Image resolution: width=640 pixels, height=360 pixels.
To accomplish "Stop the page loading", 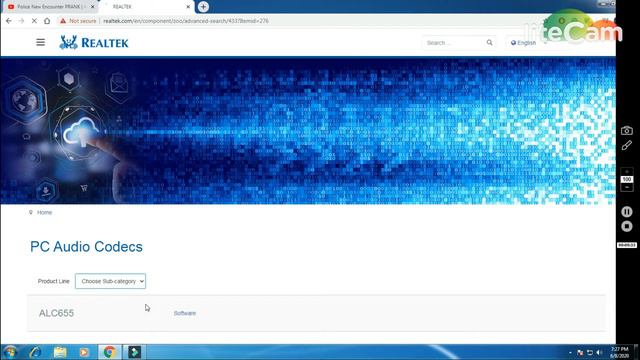I will point(34,21).
